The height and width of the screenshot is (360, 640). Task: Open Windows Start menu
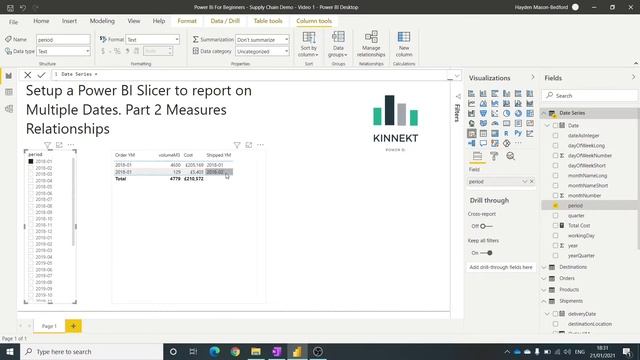[10, 351]
